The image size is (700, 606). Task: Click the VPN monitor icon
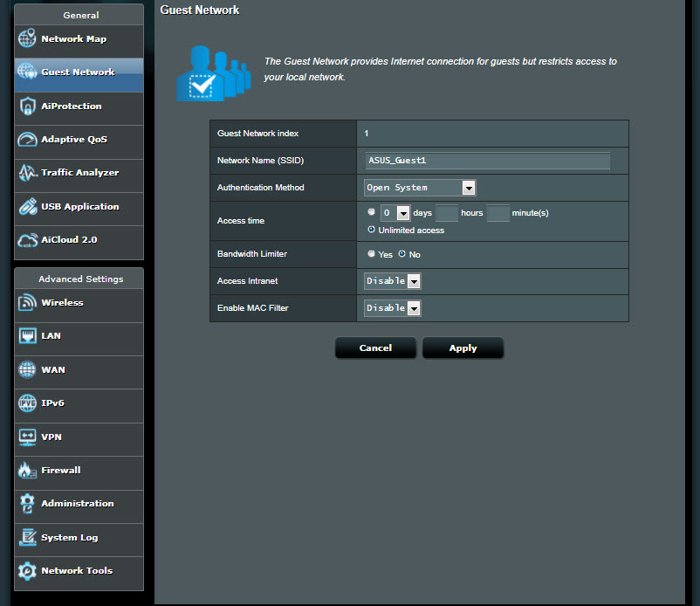point(27,437)
